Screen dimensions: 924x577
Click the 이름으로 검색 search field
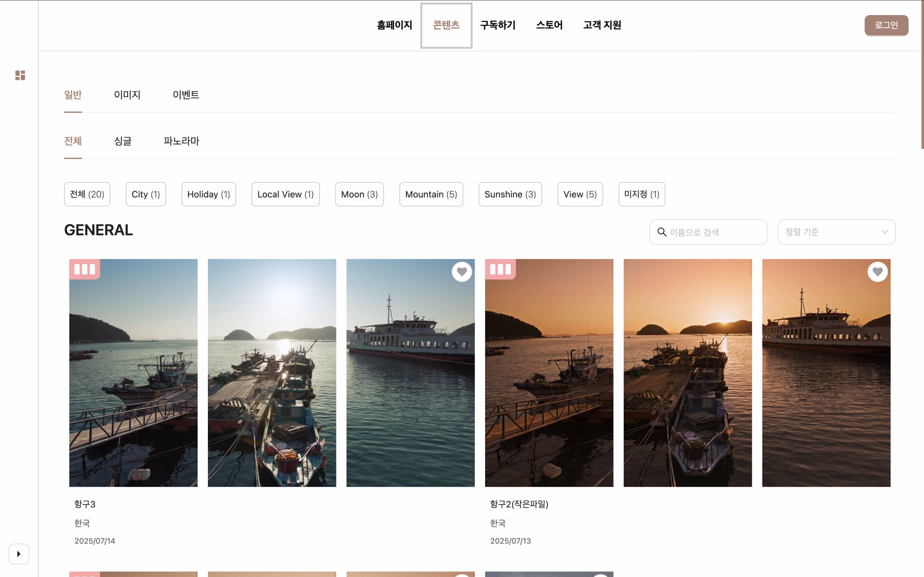(x=708, y=232)
